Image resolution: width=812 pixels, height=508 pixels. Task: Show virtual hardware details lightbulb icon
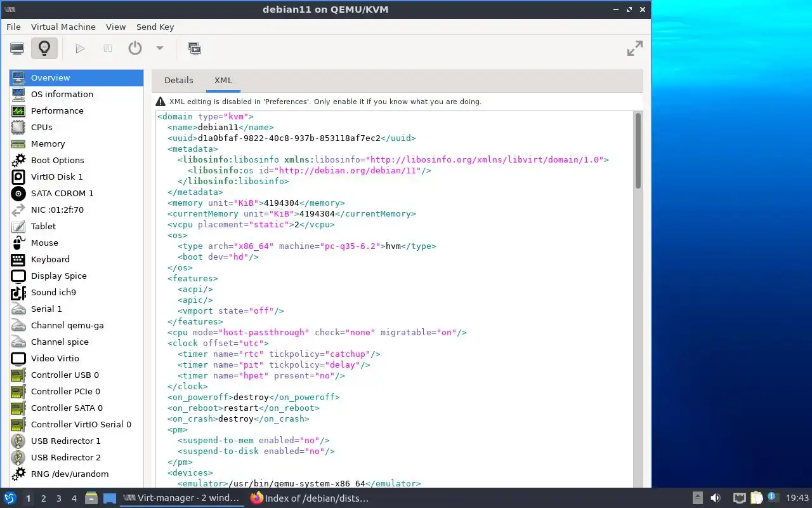(44, 48)
